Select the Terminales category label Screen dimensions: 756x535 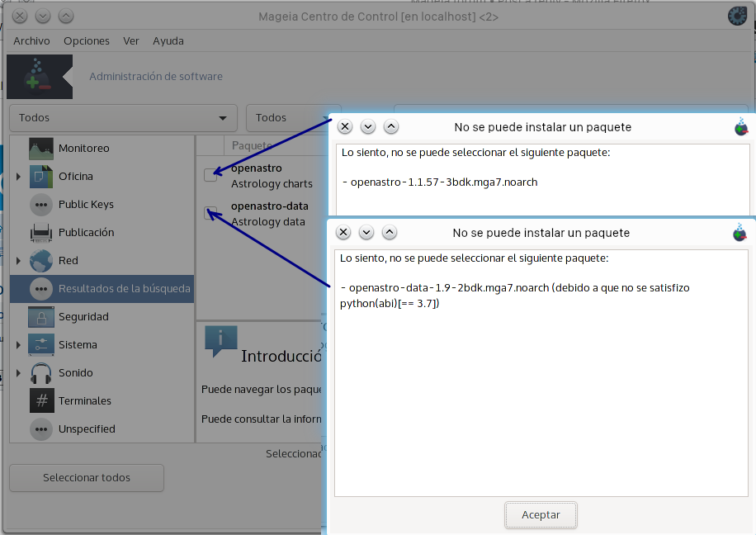tap(85, 401)
